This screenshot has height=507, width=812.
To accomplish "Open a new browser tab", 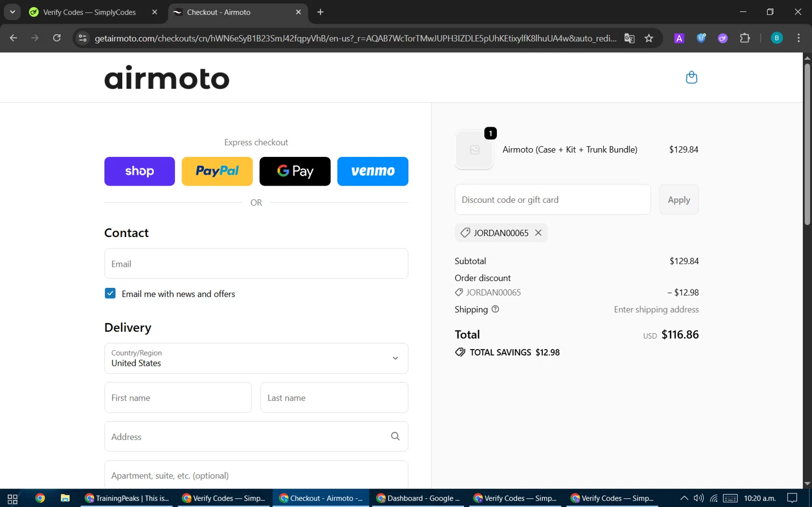I will pos(320,12).
